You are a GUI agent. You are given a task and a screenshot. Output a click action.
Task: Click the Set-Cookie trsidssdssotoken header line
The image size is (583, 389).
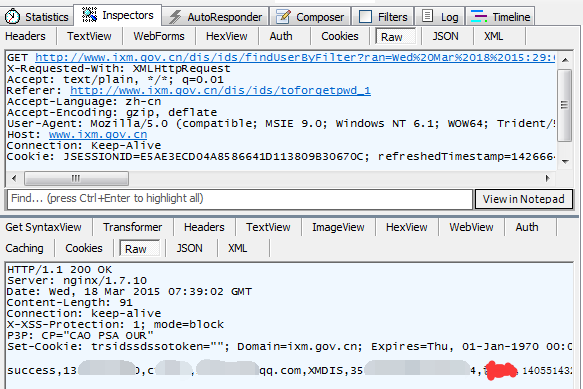(290, 347)
